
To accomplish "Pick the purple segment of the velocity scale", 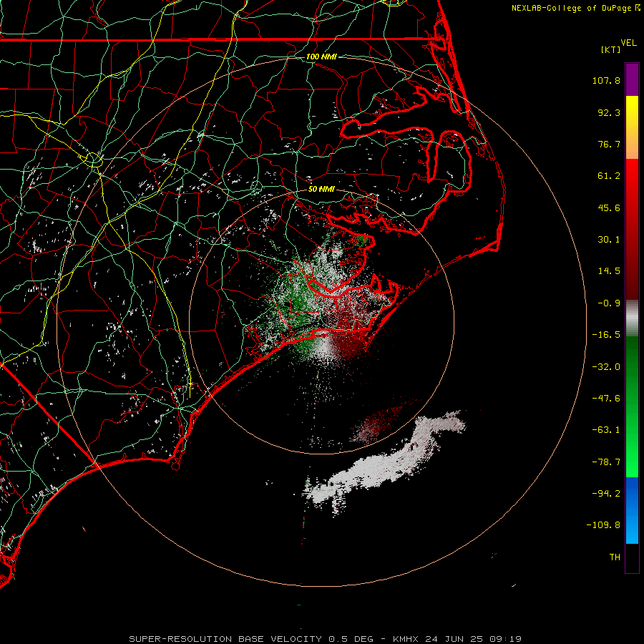I will (632, 79).
